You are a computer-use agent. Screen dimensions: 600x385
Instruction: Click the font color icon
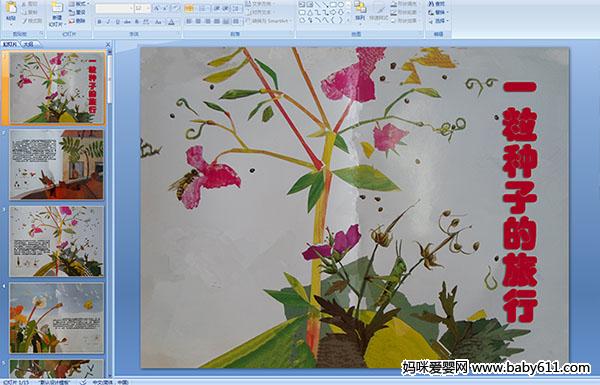[x=171, y=22]
